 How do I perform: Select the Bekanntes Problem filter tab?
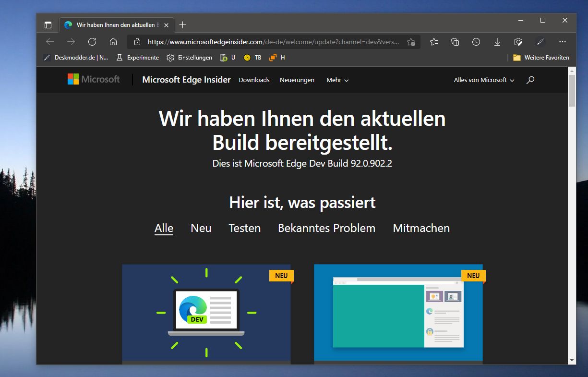(x=326, y=228)
